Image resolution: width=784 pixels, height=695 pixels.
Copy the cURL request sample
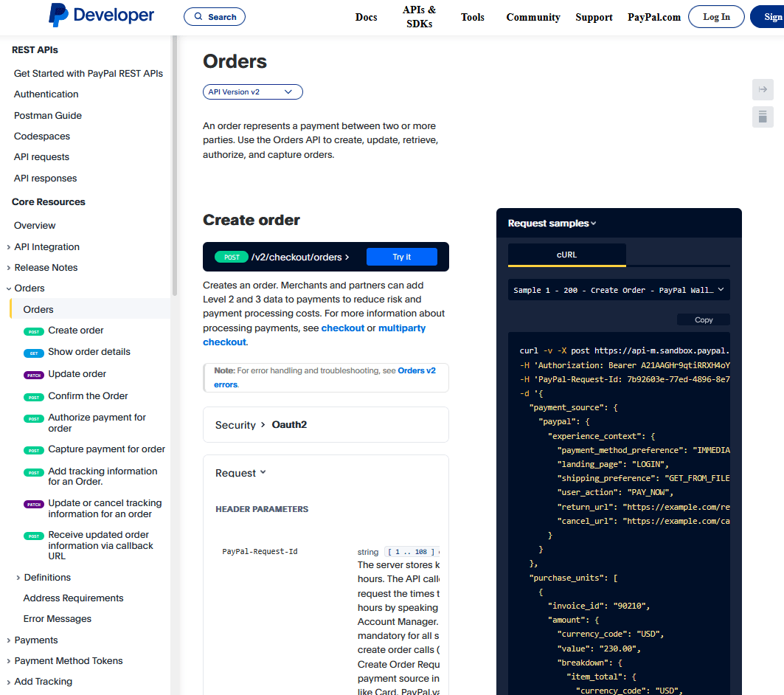coord(703,319)
